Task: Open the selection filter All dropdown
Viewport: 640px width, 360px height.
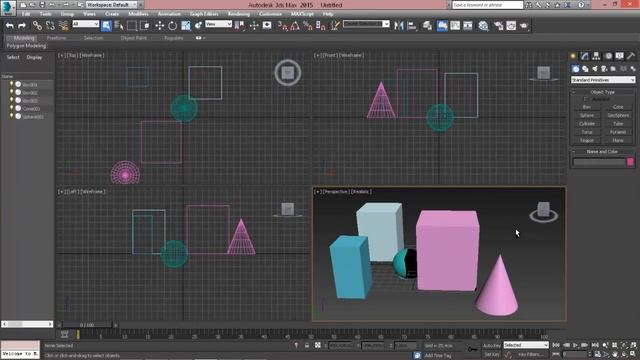Action: (x=85, y=24)
